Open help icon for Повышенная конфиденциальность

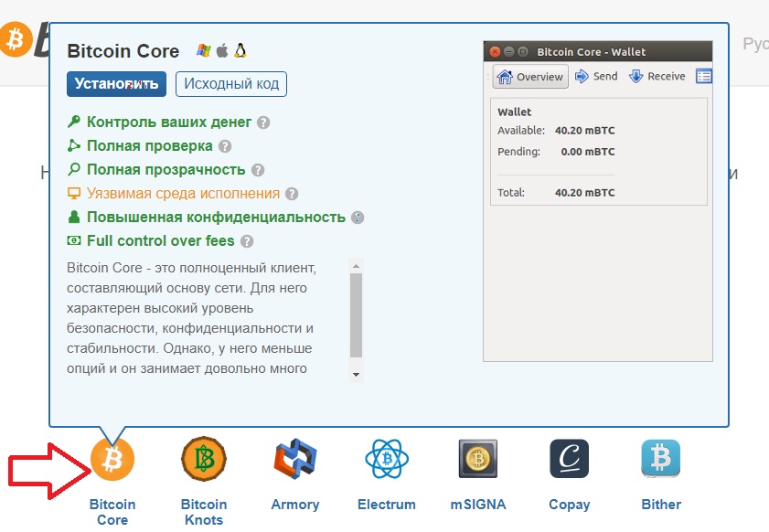click(x=358, y=218)
